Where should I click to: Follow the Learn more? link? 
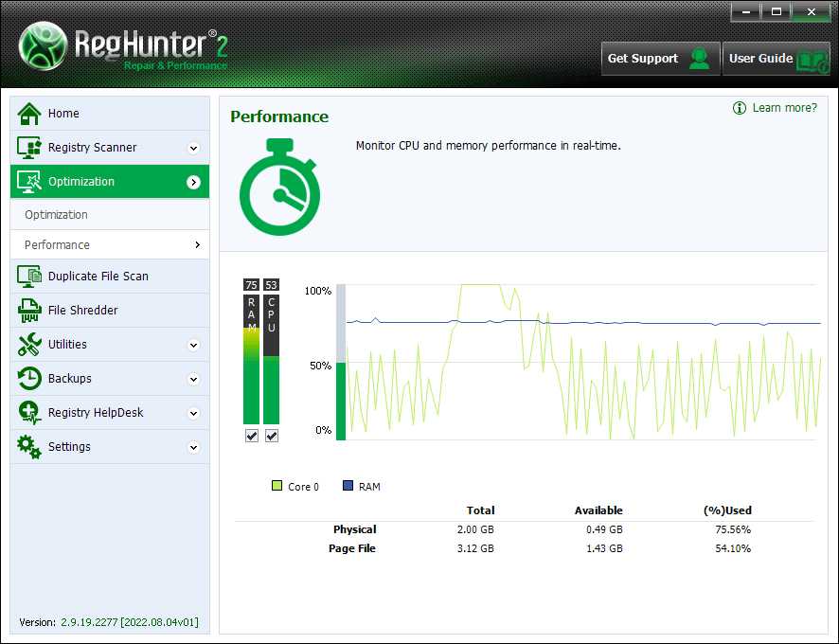coord(783,108)
